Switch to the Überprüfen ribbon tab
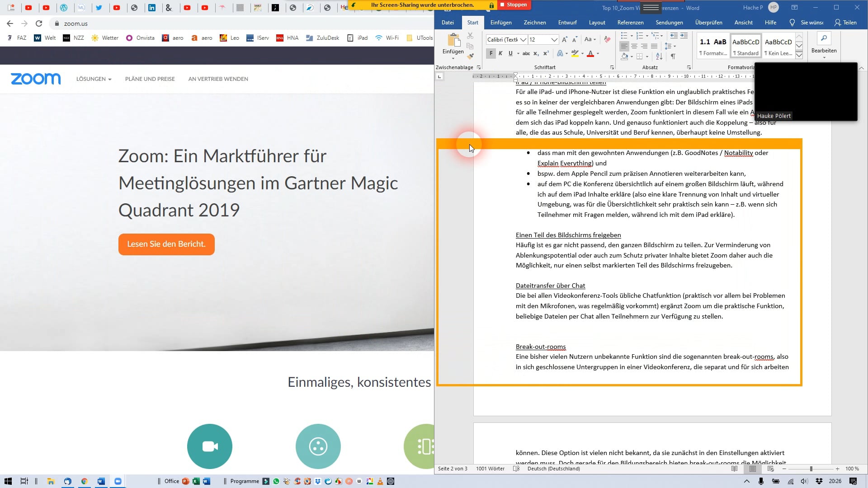The width and height of the screenshot is (868, 488). click(x=708, y=23)
